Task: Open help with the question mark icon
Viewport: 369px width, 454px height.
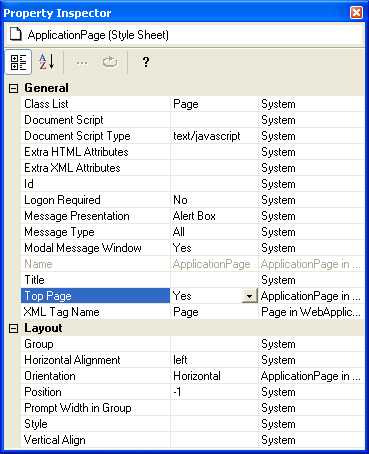Action: pos(146,62)
